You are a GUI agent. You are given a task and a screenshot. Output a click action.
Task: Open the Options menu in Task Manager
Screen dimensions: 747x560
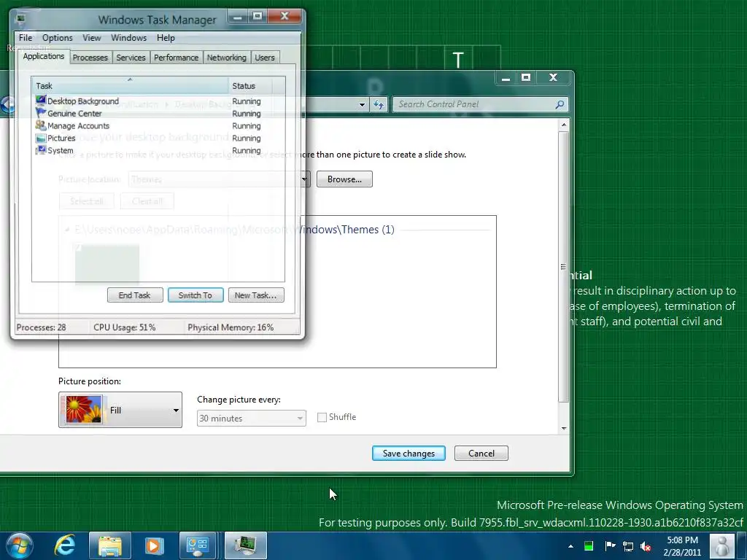point(57,38)
